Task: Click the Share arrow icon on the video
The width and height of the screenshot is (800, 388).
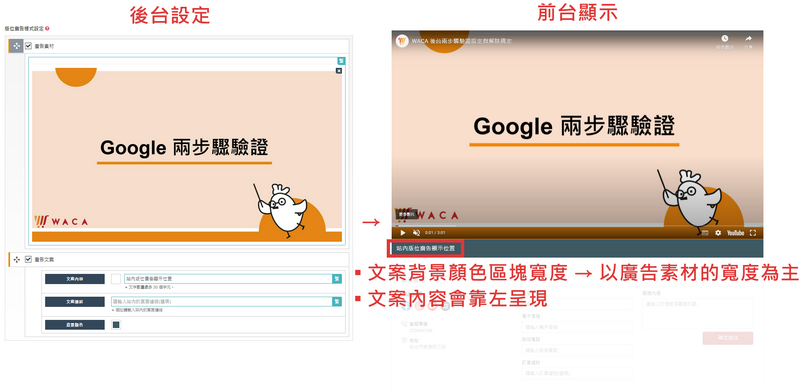Action: [748, 38]
